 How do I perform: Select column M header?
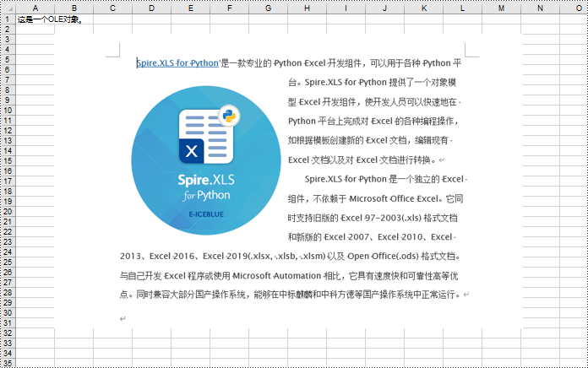point(501,8)
